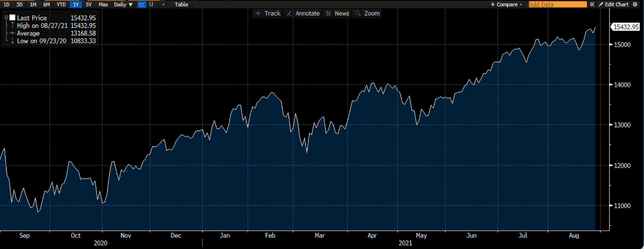
Task: Select the 5Y time range
Action: [x=89, y=4]
